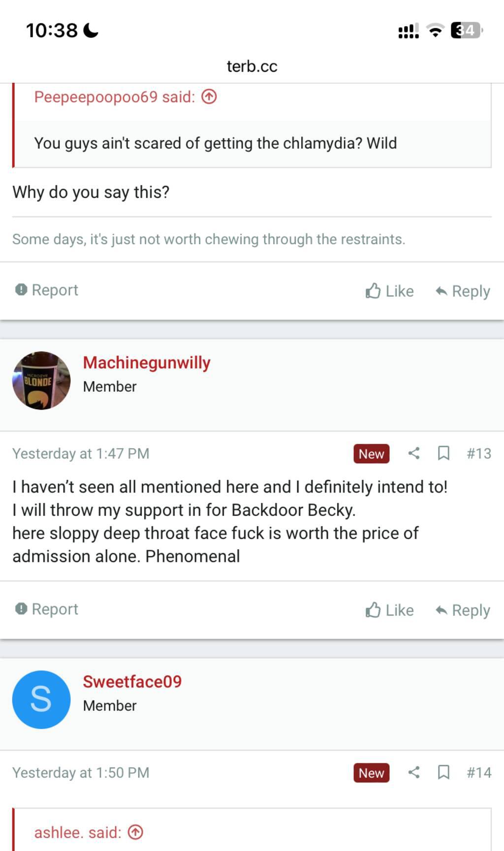
Task: Bookmark post #14
Action: 443,772
